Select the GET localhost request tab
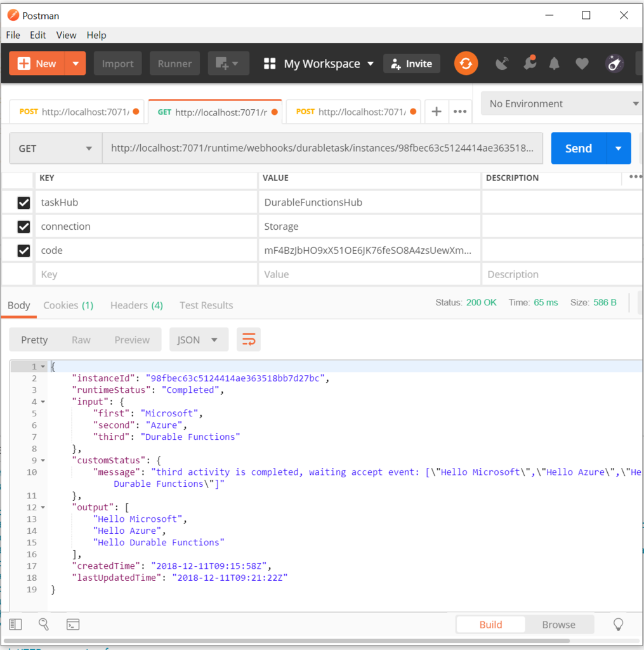This screenshot has height=650, width=644. 215,112
